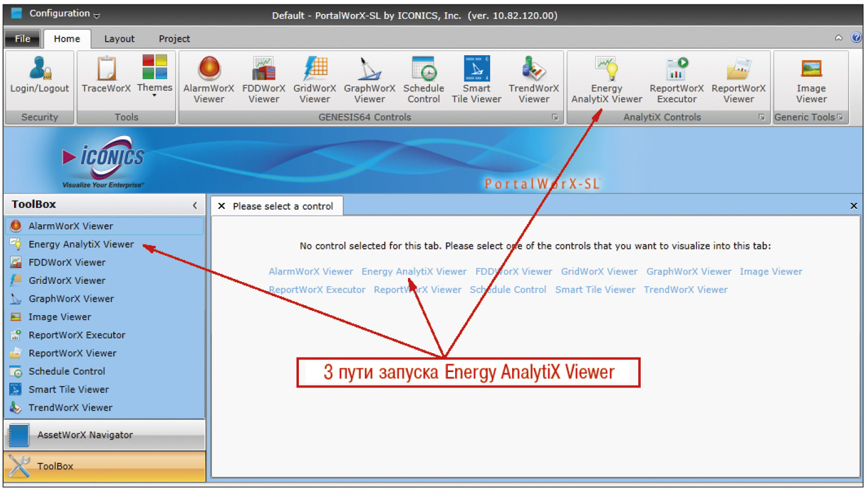
Task: Open the File menu
Action: pos(23,39)
